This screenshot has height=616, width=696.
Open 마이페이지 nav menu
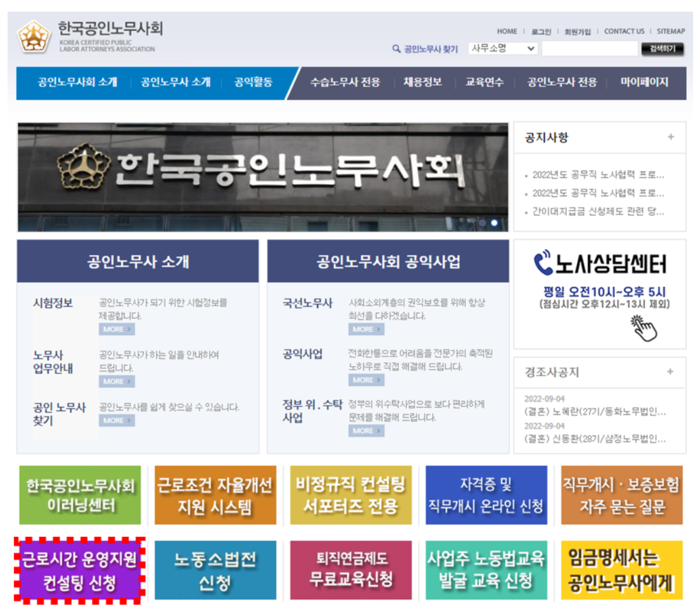(x=645, y=82)
